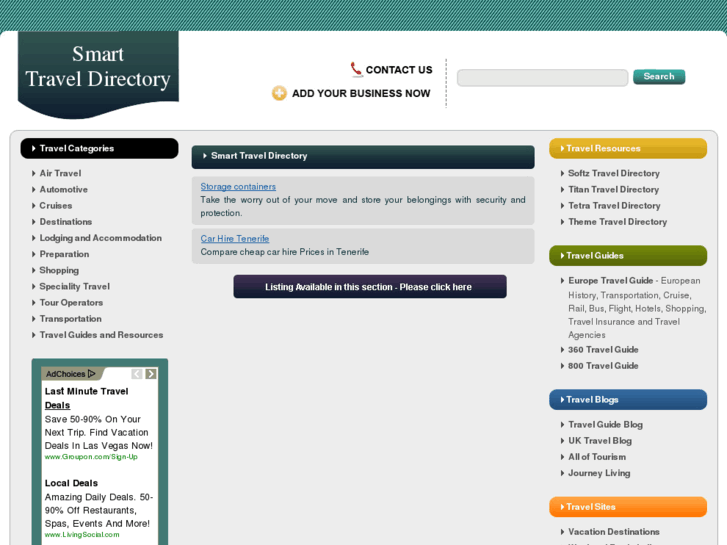727x545 pixels.
Task: Open All of Tourism link
Action: pyautogui.click(x=597, y=457)
